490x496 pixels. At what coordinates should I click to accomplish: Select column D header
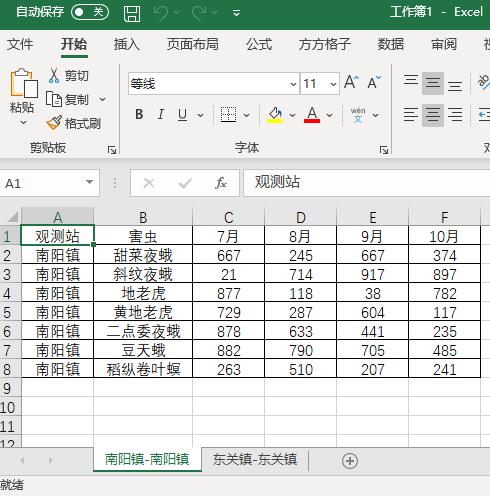301,217
